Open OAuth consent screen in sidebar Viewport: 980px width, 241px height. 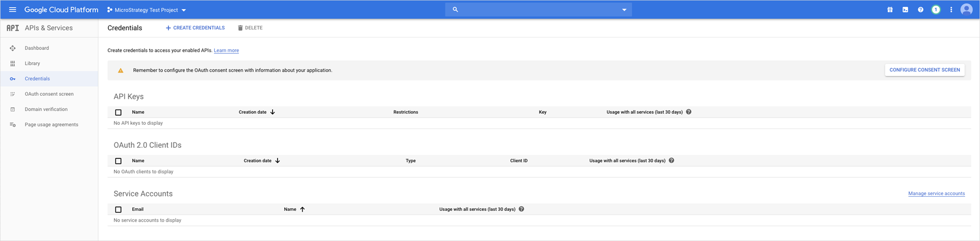[49, 94]
